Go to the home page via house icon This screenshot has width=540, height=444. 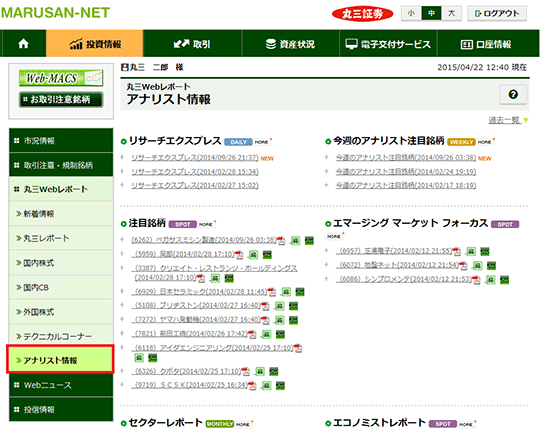[23, 43]
